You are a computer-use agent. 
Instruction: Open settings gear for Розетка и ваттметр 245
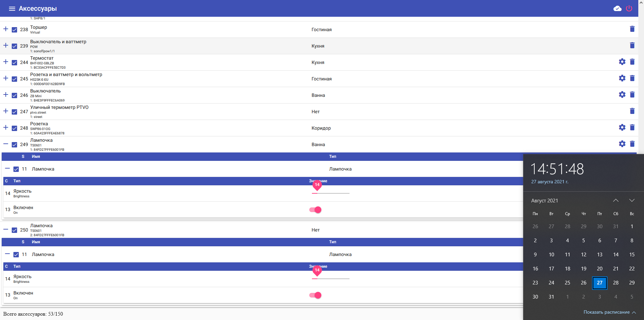click(x=622, y=78)
